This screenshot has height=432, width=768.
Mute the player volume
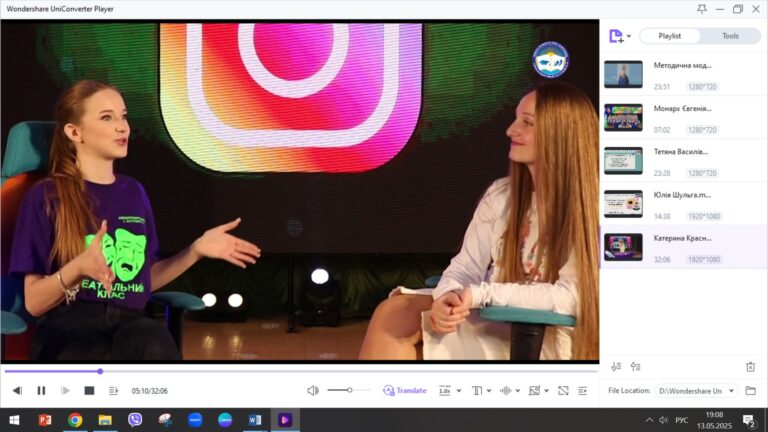coord(313,391)
